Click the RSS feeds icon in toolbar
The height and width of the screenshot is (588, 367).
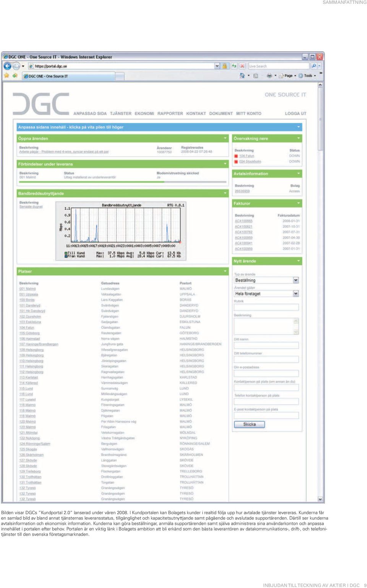point(256,76)
